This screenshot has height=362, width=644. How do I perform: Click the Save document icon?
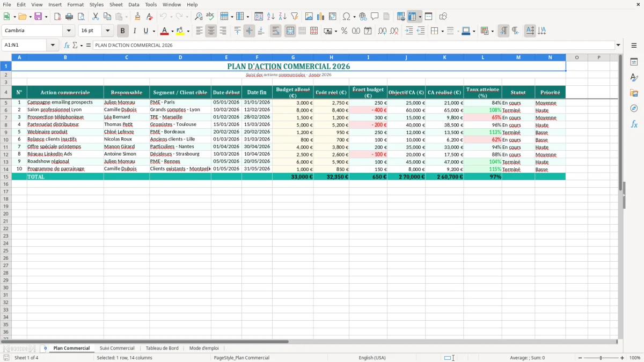coord(38,17)
